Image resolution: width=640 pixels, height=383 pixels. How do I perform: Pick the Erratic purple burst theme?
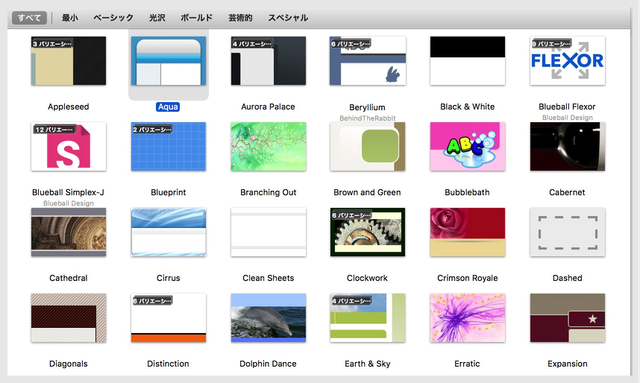click(x=467, y=318)
